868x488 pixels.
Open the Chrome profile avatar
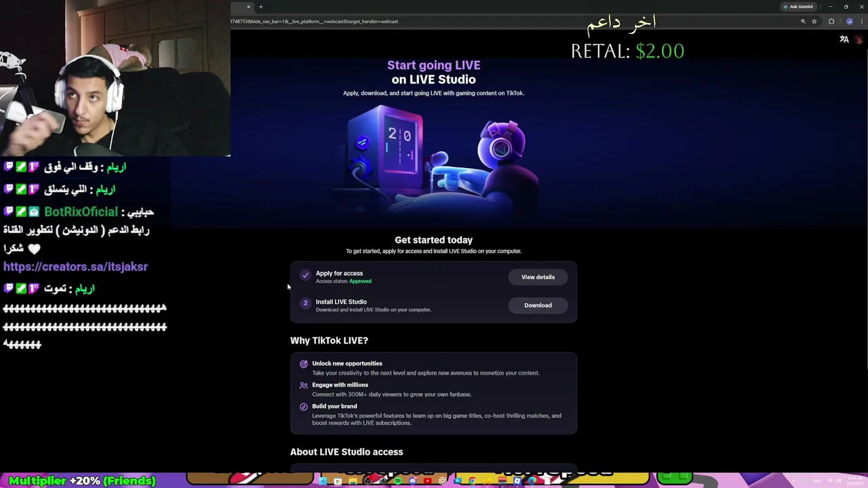point(849,21)
